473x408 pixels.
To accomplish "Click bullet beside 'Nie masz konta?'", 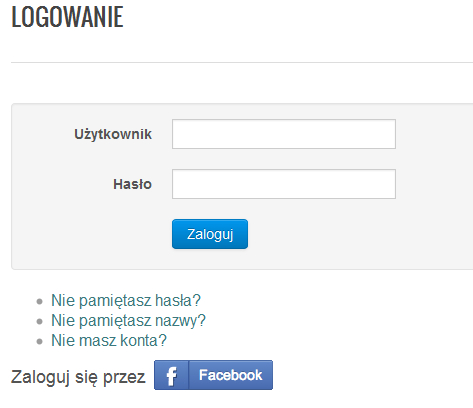I will coord(40,342).
